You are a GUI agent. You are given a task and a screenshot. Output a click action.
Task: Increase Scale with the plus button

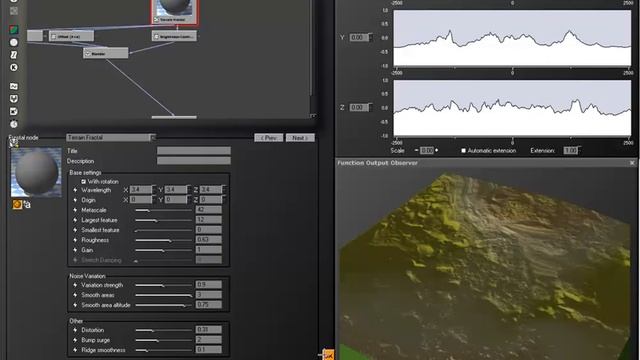click(437, 150)
